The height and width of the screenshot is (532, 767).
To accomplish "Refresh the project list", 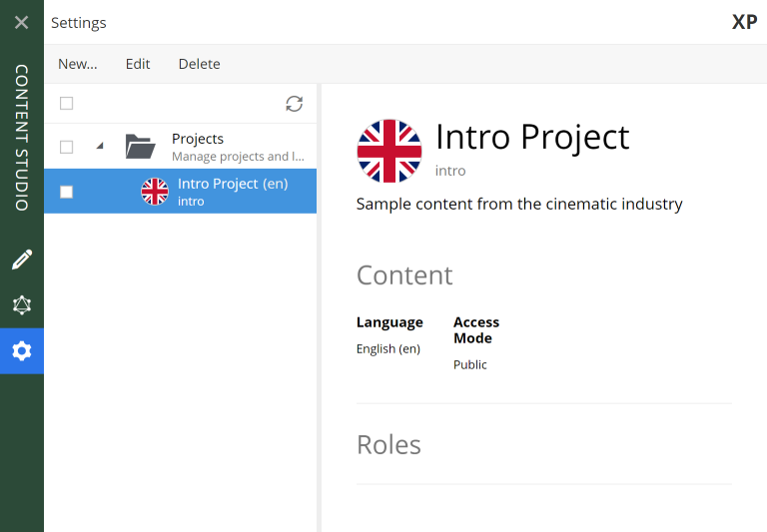I will [294, 104].
